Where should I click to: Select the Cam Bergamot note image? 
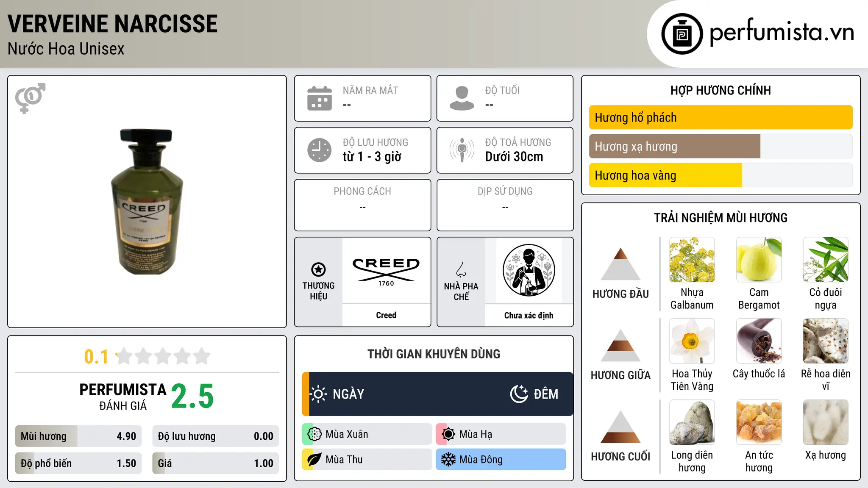coord(759,260)
